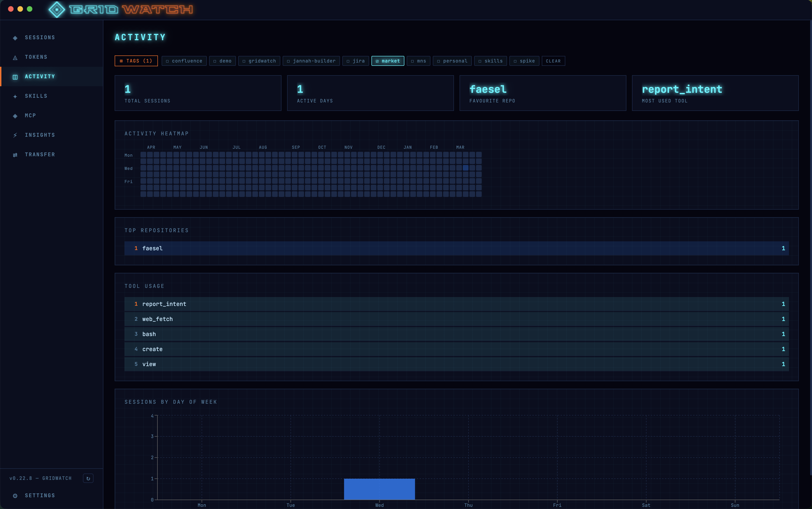Click the Sessions diamond icon in sidebar
Screen dimensions: 812x509
15,38
